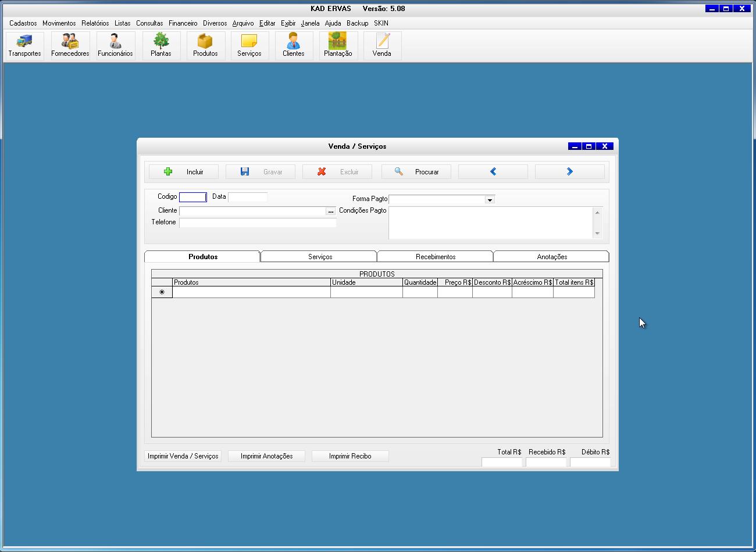This screenshot has height=552, width=756.
Task: Click the Desconto R$ column header
Action: tap(492, 282)
